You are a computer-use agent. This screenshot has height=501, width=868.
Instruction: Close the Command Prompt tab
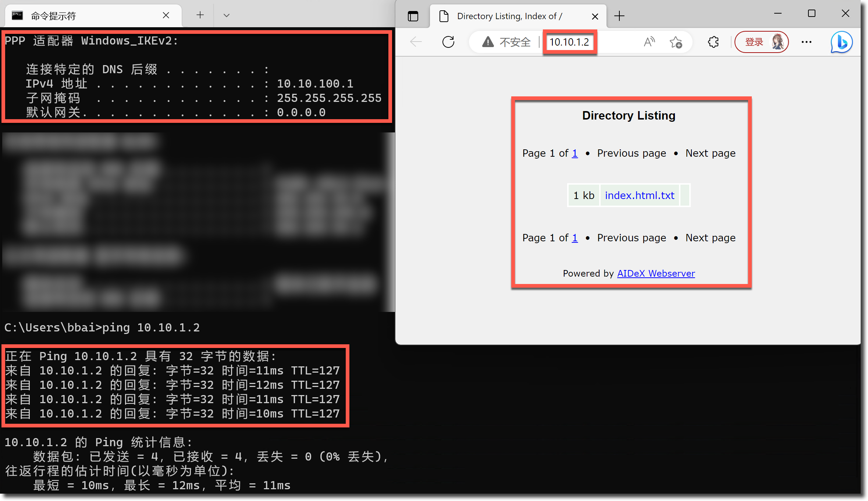pyautogui.click(x=166, y=15)
